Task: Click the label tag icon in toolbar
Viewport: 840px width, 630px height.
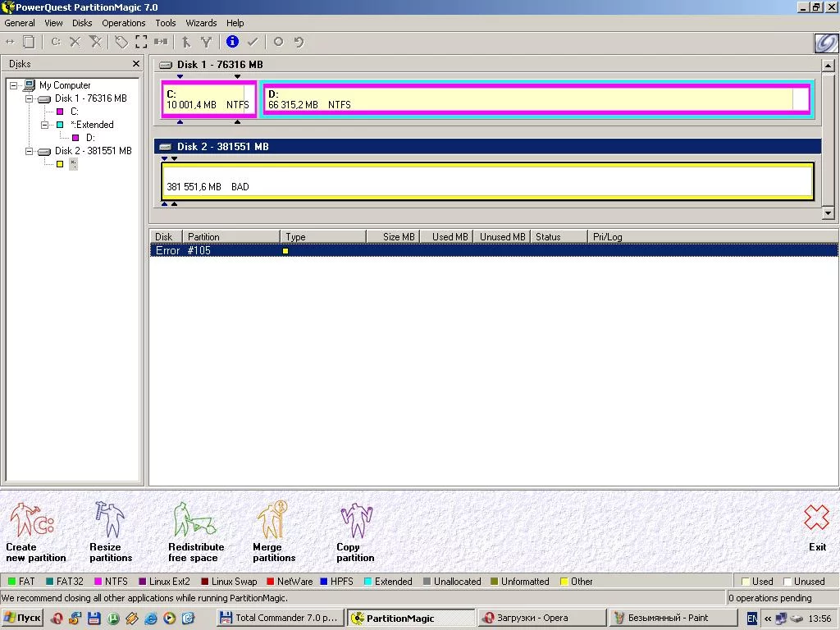Action: tap(121, 42)
